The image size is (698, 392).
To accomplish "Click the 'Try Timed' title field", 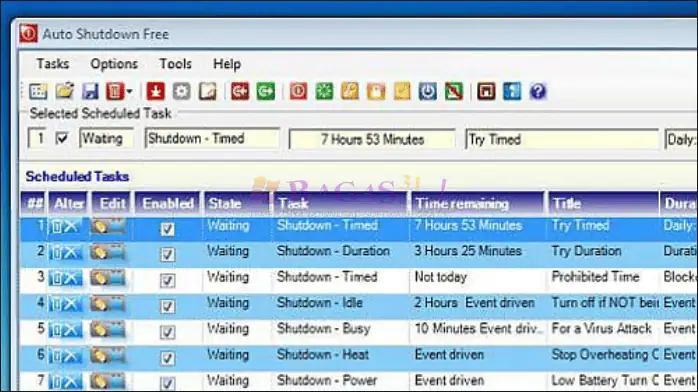I will [562, 139].
